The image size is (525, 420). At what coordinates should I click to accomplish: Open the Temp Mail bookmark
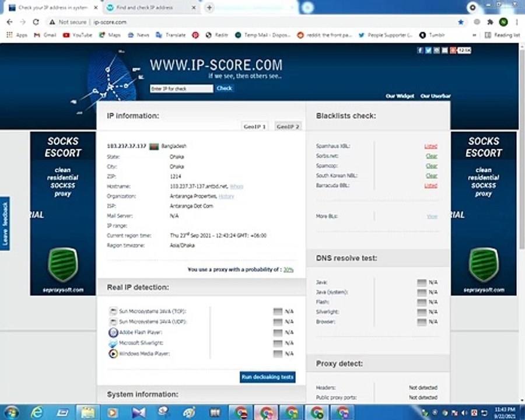click(262, 35)
